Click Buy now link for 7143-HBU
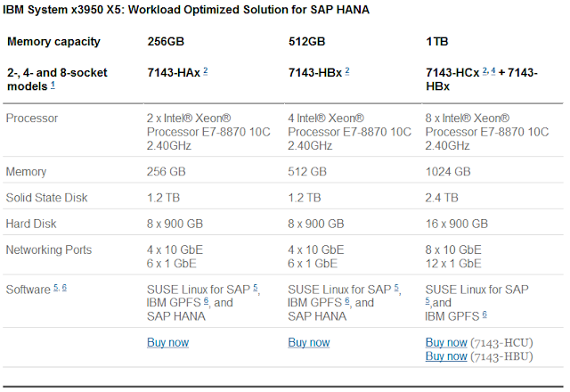570x392 pixels. 446,356
